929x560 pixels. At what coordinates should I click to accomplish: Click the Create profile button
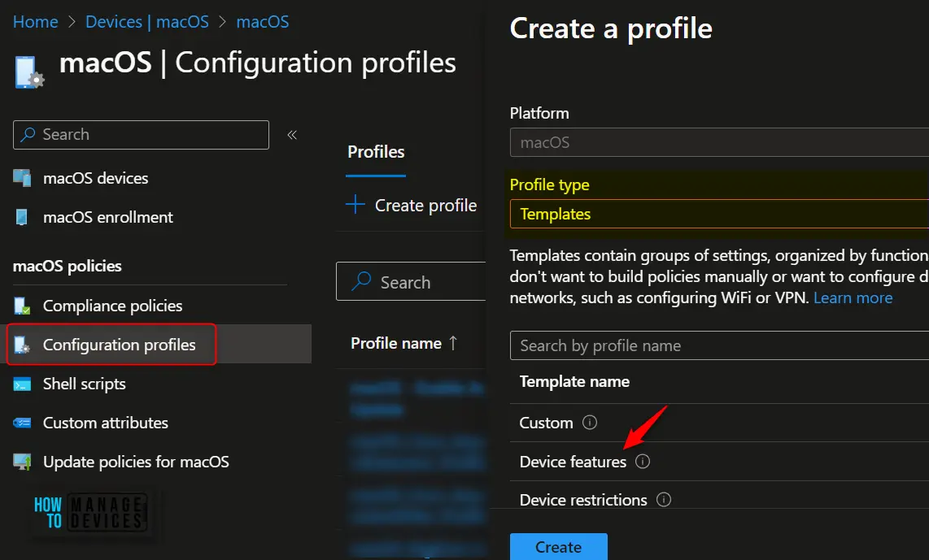(x=412, y=206)
